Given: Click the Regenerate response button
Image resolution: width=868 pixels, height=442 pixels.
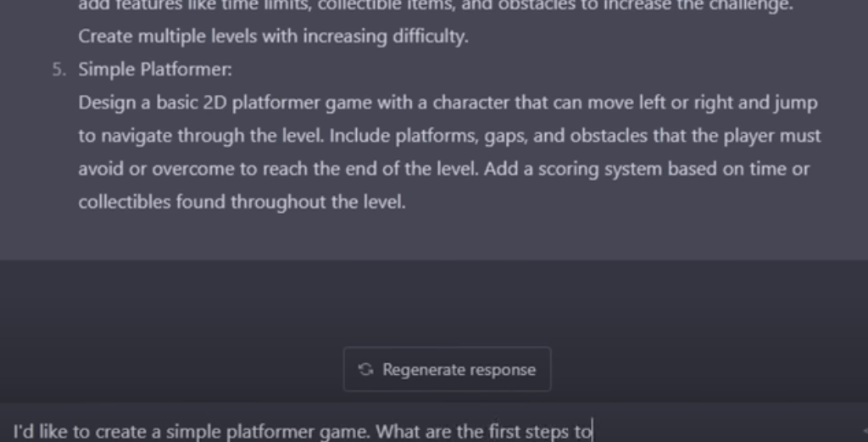Looking at the screenshot, I should point(448,369).
